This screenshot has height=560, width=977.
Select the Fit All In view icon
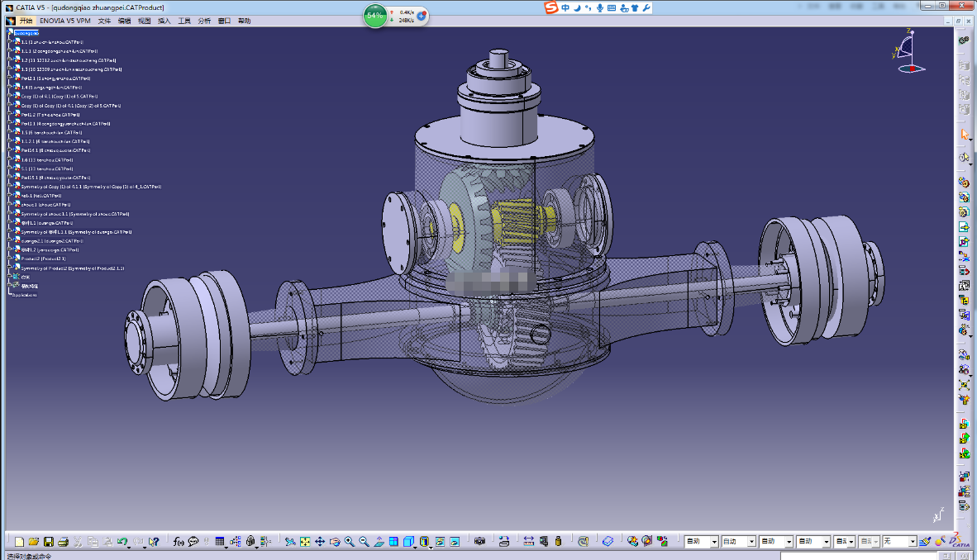[x=305, y=541]
